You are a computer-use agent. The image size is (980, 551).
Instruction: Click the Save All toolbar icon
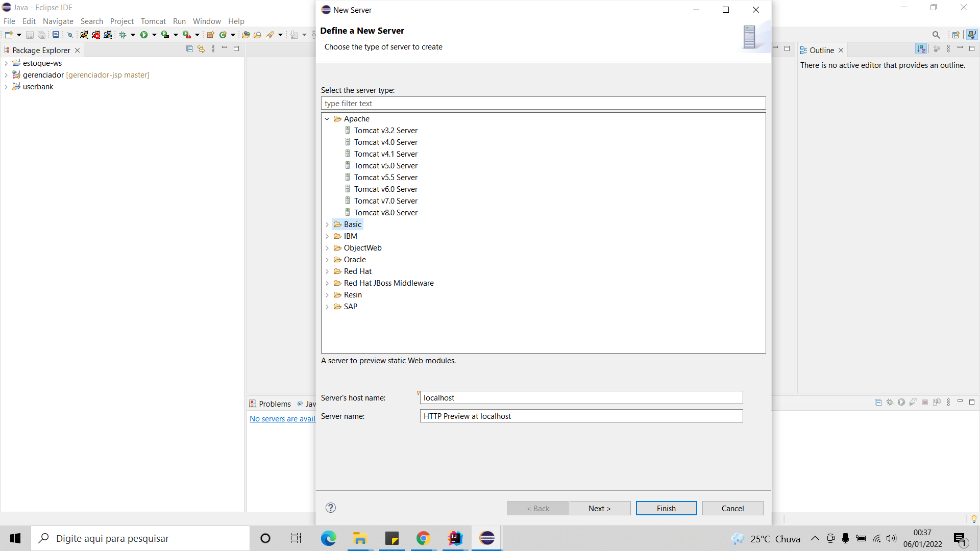coord(42,35)
